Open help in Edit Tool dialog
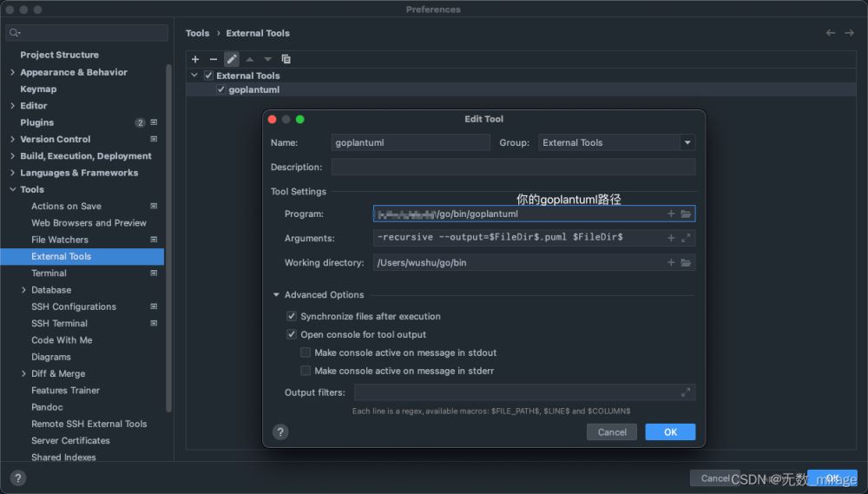 tap(280, 432)
